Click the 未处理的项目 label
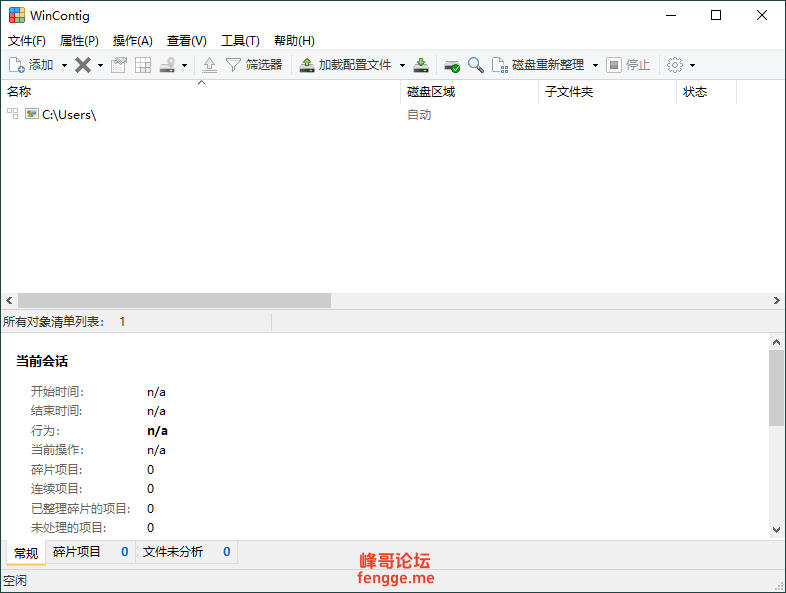786x593 pixels. click(69, 528)
